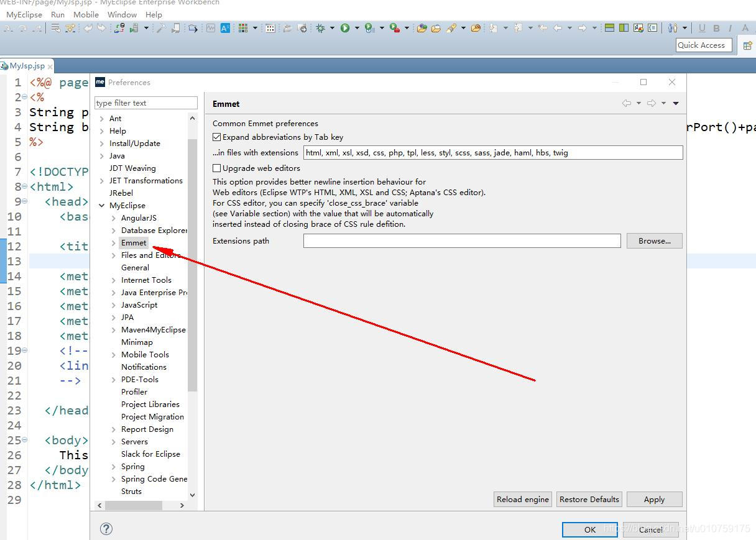Click the type filter text field
Image resolution: width=756 pixels, height=540 pixels.
146,103
